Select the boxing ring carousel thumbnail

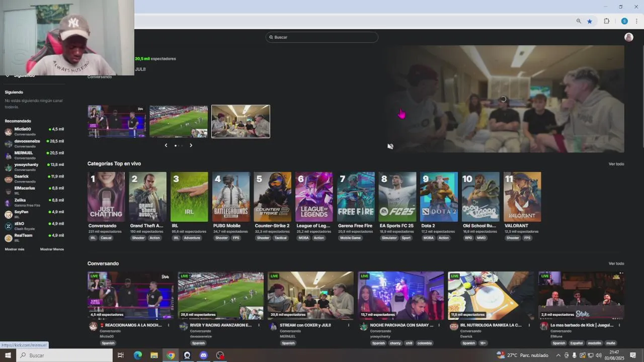coord(117,121)
